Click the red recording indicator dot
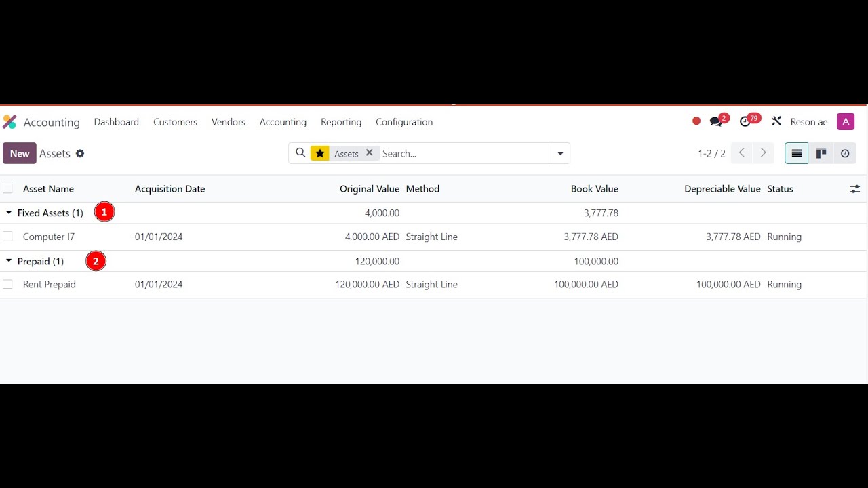The width and height of the screenshot is (868, 488). [696, 121]
